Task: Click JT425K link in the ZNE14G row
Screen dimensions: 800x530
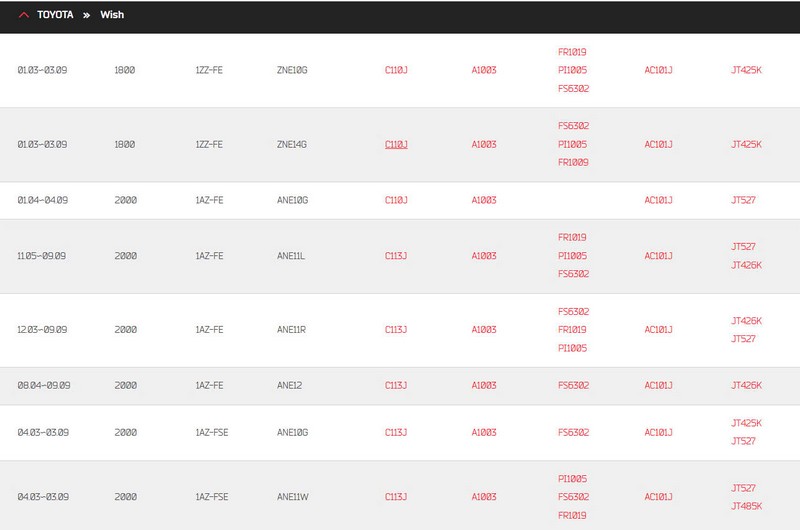Action: pyautogui.click(x=747, y=145)
